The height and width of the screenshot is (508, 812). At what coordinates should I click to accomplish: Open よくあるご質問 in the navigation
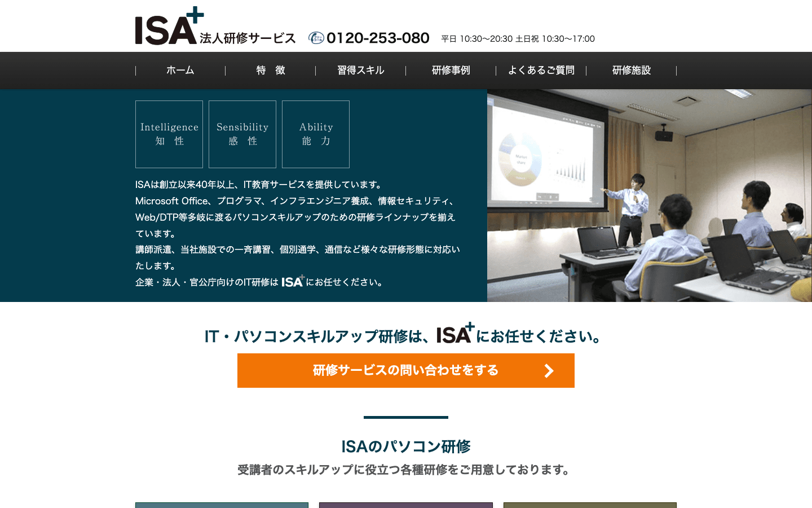[x=541, y=71]
